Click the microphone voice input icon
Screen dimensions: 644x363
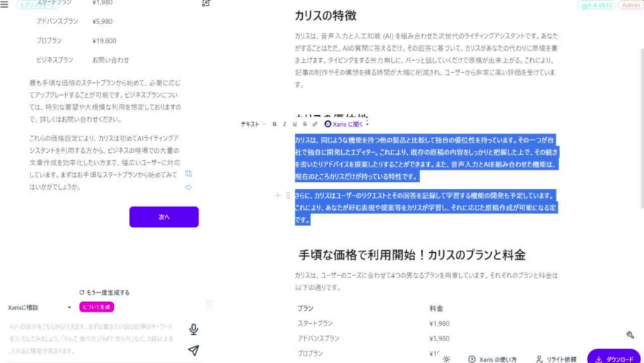pos(193,329)
